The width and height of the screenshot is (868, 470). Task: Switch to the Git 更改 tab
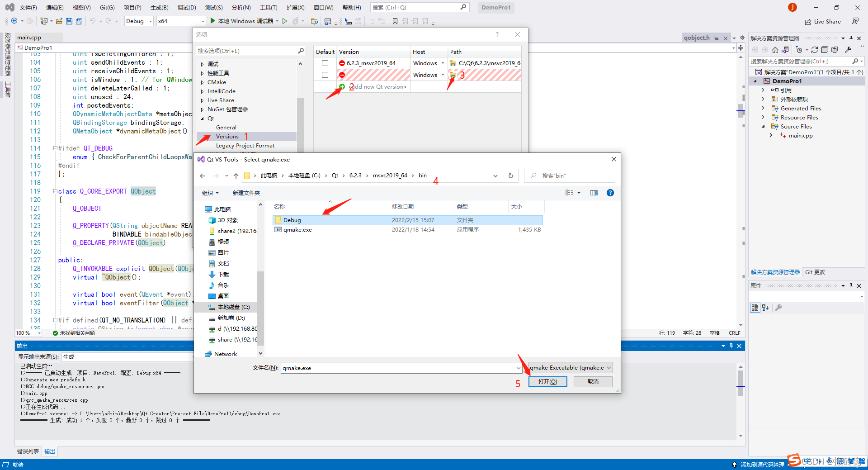[815, 272]
